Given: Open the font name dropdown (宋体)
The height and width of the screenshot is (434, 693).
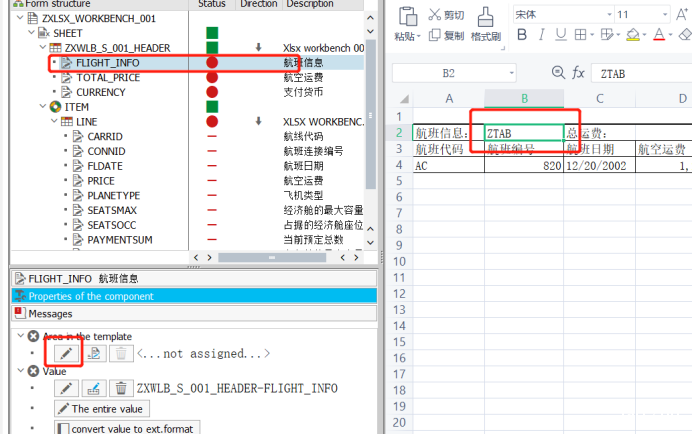Looking at the screenshot, I should click(x=609, y=15).
